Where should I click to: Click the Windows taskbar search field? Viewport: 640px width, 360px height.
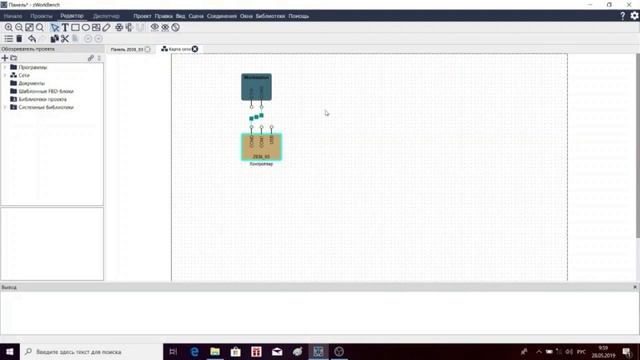point(91,351)
